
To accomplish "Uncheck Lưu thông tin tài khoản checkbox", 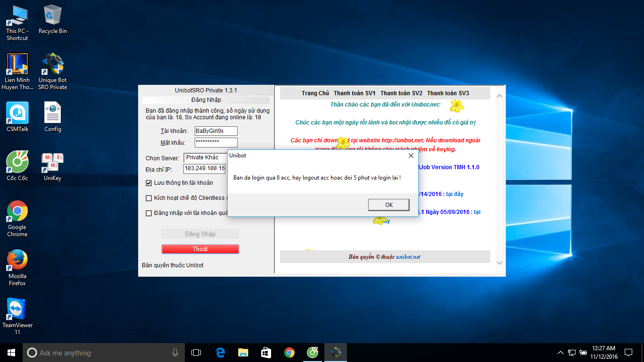I will (149, 183).
